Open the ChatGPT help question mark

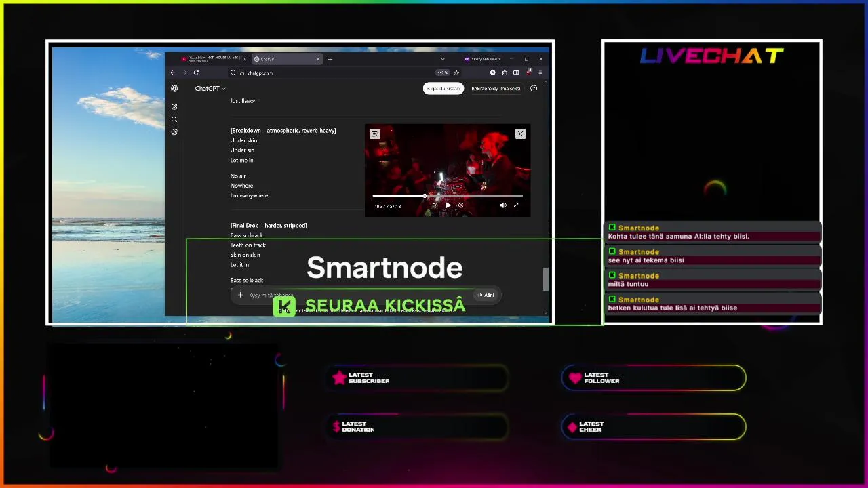click(x=534, y=89)
